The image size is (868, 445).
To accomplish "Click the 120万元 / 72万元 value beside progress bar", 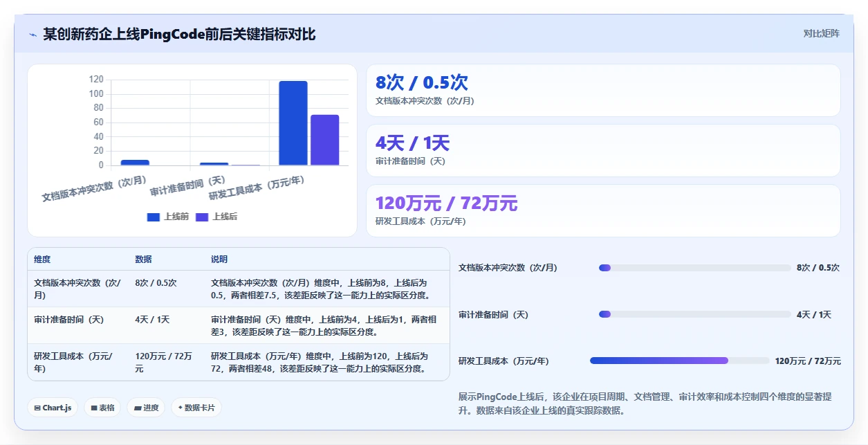I will (x=808, y=361).
